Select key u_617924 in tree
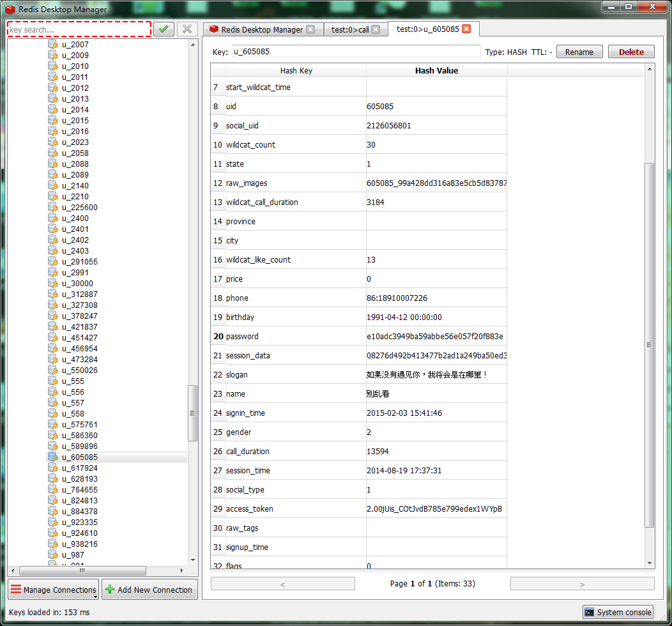Viewport: 672px width, 626px height. point(80,468)
